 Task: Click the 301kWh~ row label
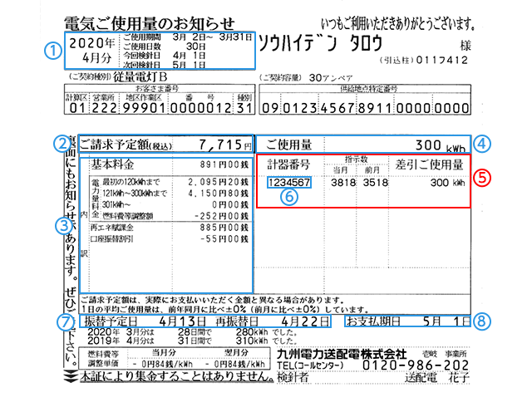point(116,204)
